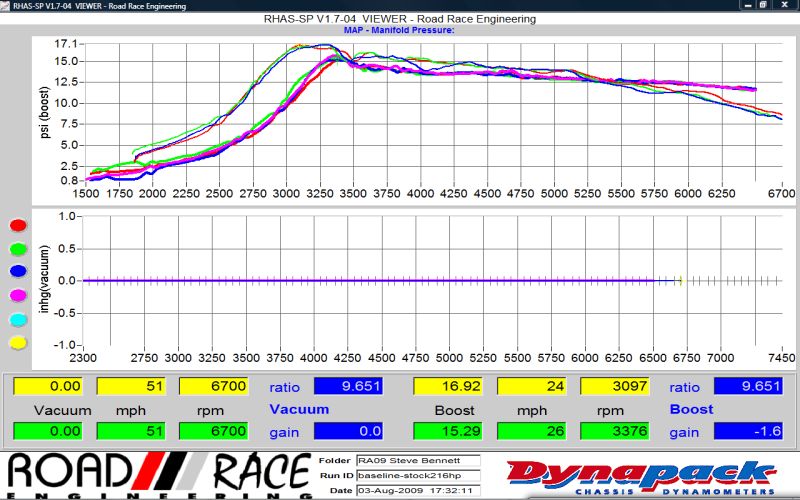
Task: Toggle the green run indicator circle
Action: [15, 250]
